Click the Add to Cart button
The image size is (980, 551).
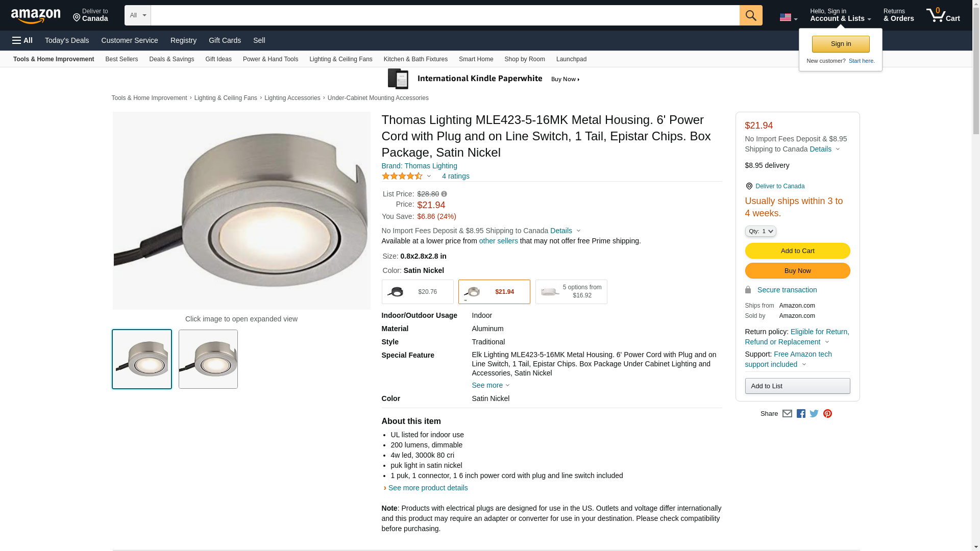797,251
